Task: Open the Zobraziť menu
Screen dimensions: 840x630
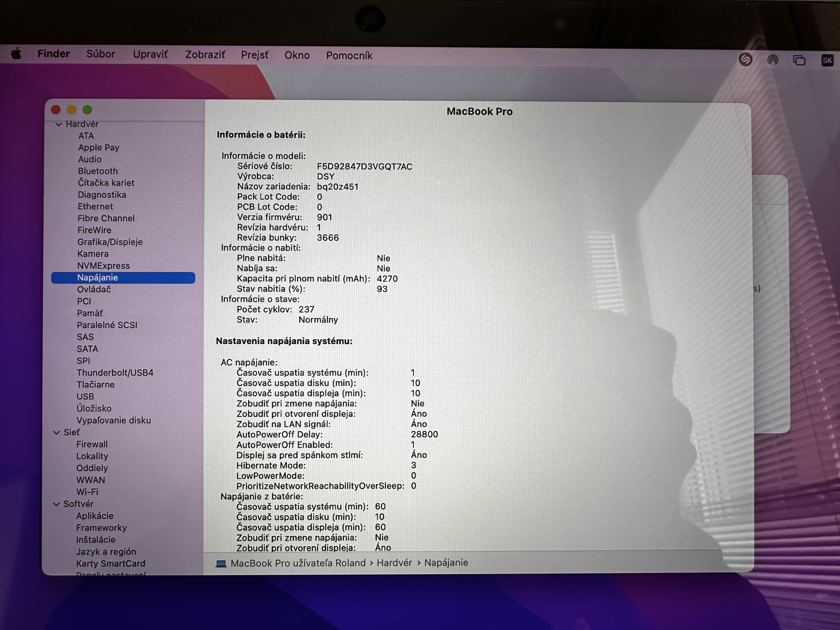Action: 205,55
